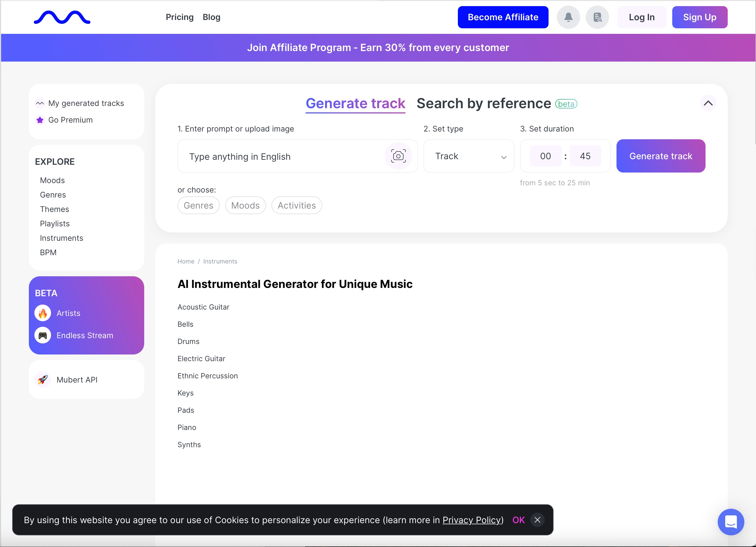Open Playlists in Explore sidebar

55,224
